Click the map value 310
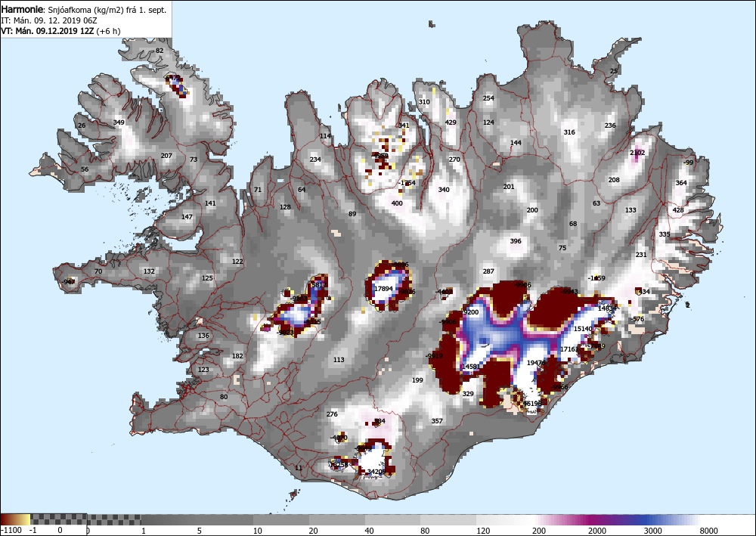Image resolution: width=756 pixels, height=536 pixels. [x=424, y=102]
